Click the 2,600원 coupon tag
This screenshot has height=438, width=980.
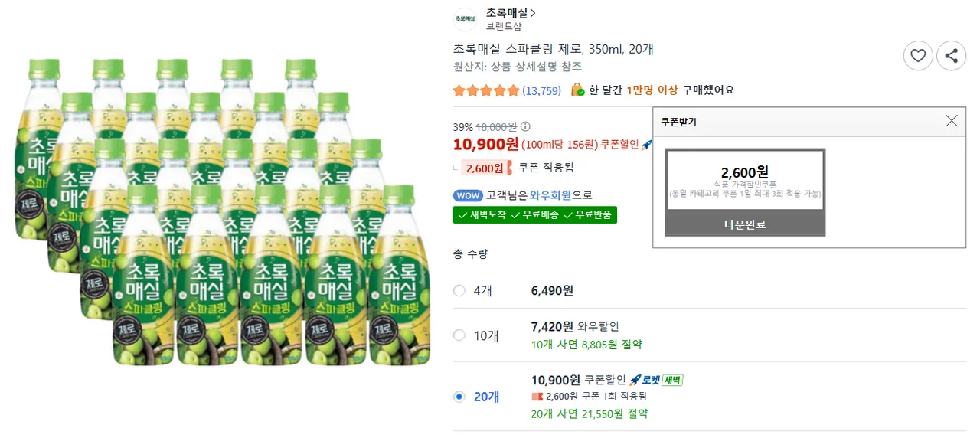click(x=484, y=168)
